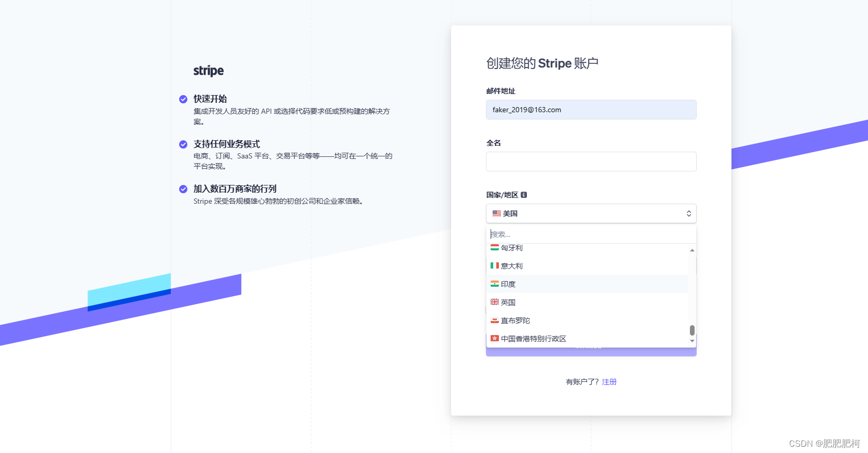Click the UK flag icon
This screenshot has width=868, height=453.
495,302
